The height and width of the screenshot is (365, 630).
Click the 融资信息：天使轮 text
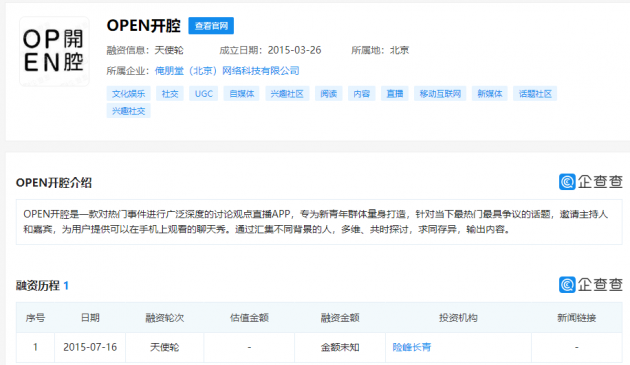pos(145,50)
